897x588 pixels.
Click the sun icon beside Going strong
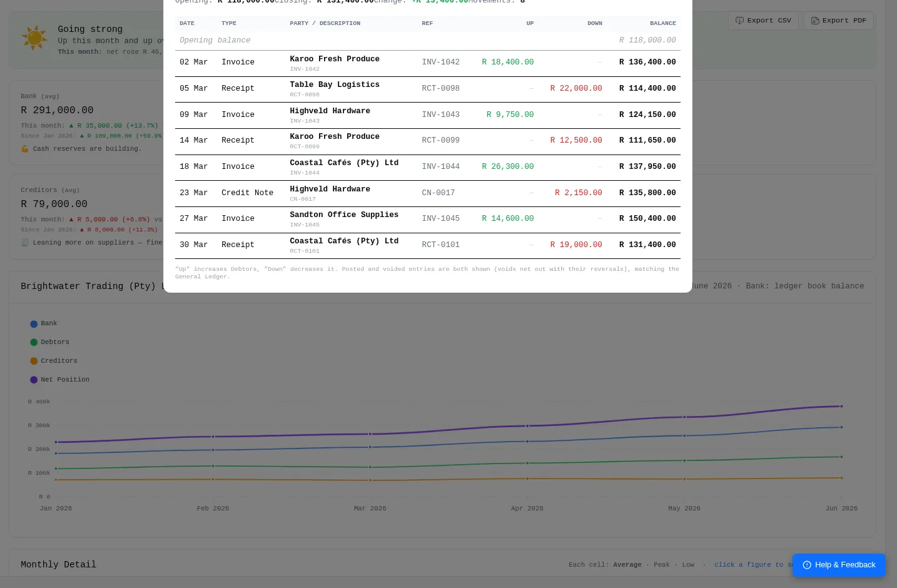34,38
